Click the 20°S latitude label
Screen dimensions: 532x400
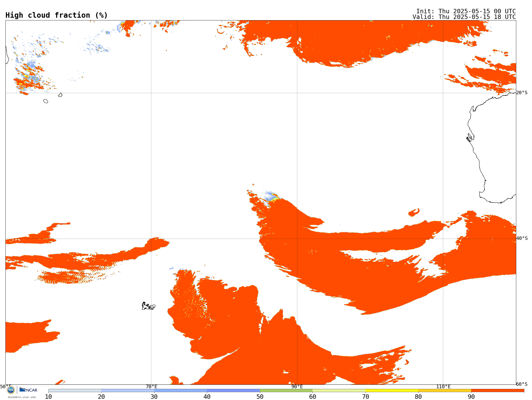pyautogui.click(x=522, y=93)
